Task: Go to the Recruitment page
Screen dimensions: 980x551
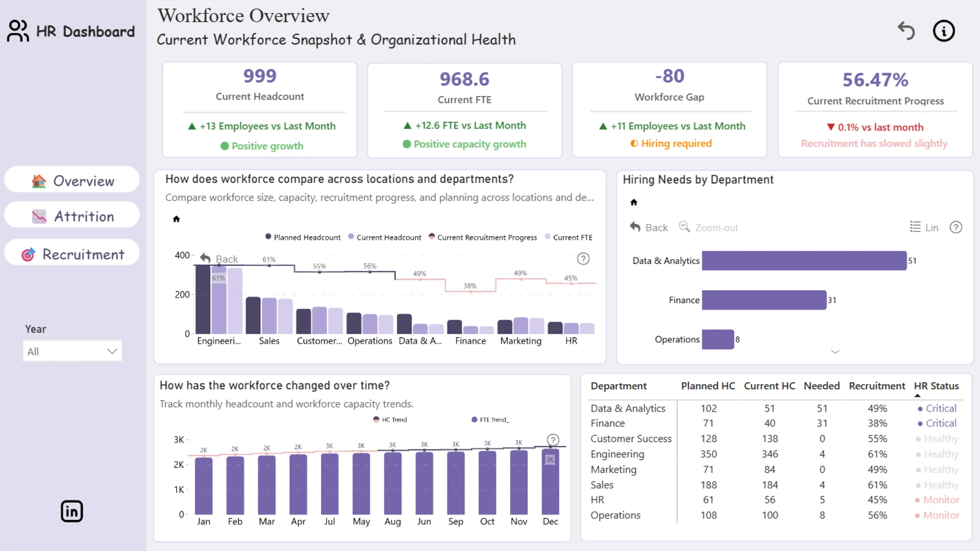Action: coord(72,254)
